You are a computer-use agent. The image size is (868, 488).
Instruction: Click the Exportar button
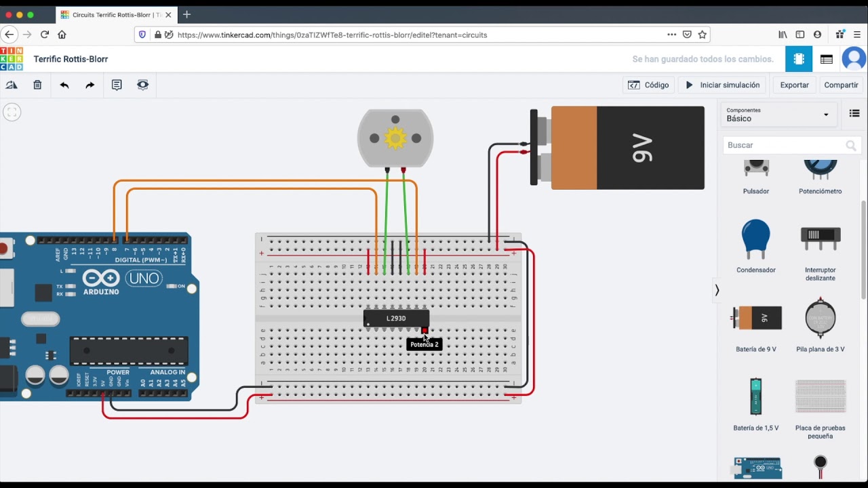[794, 85]
